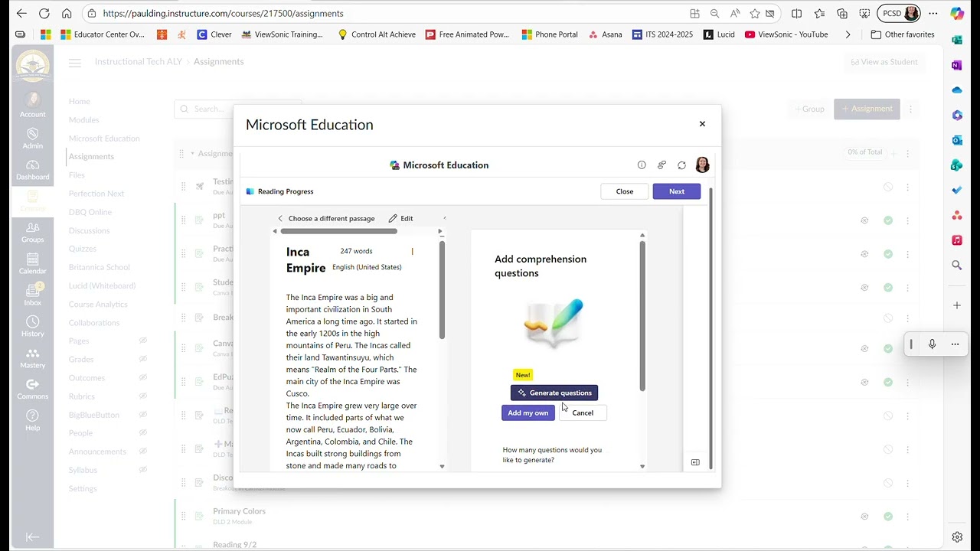The image size is (980, 551).
Task: Click the Edge Collections icon
Action: click(842, 13)
